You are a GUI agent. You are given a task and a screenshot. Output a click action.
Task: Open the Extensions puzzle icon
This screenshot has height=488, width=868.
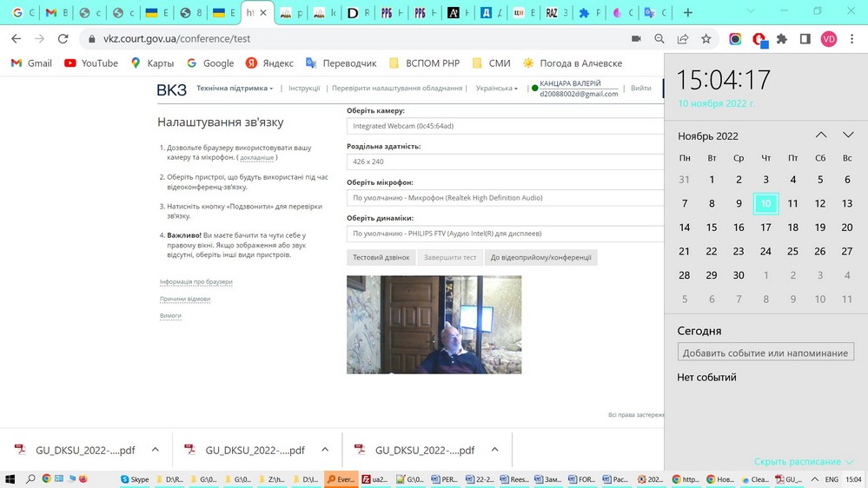pos(782,39)
